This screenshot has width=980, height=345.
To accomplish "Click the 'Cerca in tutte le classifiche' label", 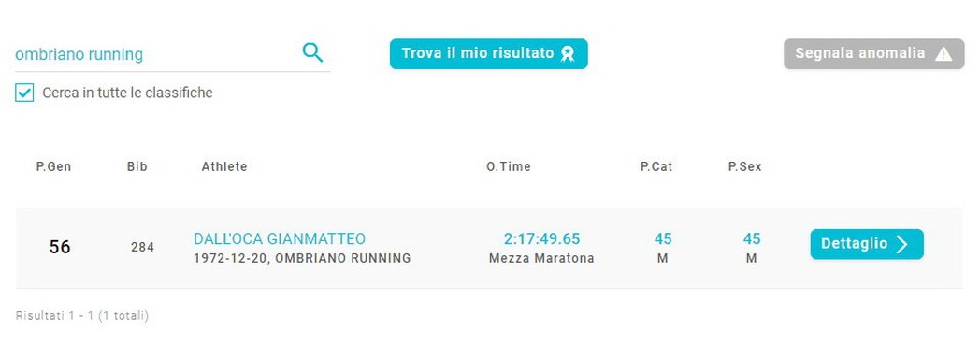I will pyautogui.click(x=127, y=93).
